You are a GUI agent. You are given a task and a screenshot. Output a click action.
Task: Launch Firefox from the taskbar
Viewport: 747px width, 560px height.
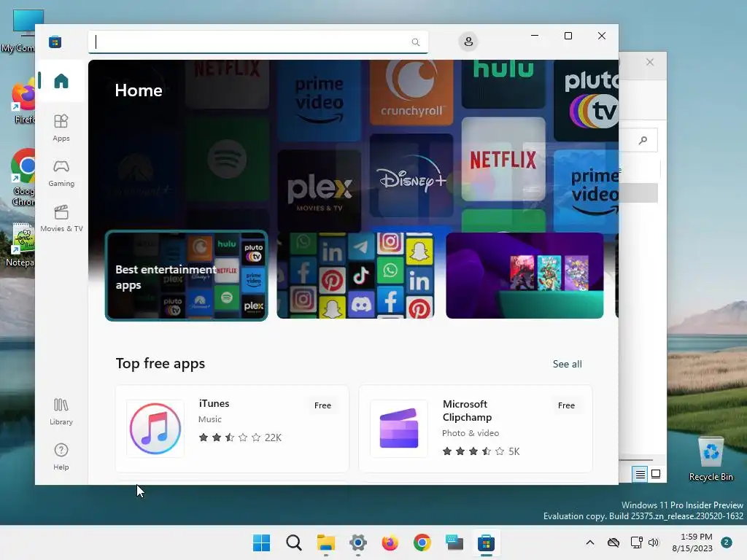[390, 542]
